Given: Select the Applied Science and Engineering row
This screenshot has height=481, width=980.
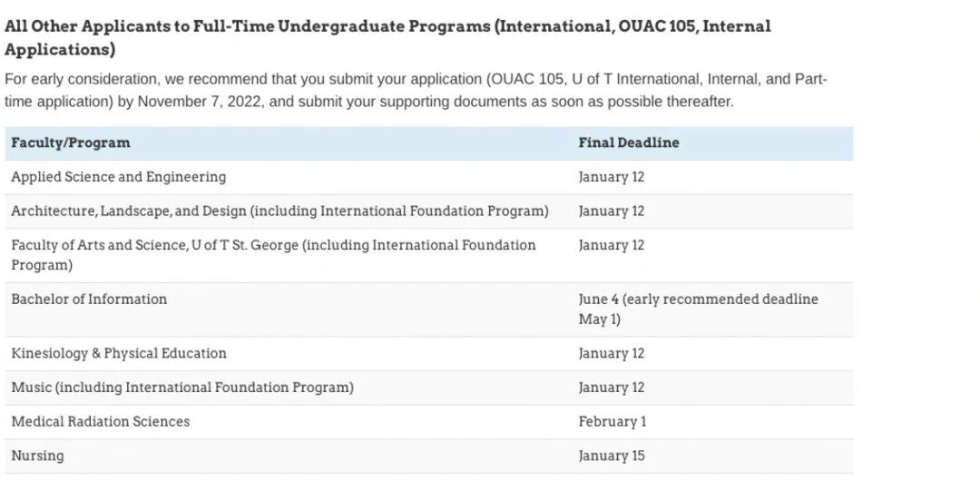Looking at the screenshot, I should tap(119, 177).
